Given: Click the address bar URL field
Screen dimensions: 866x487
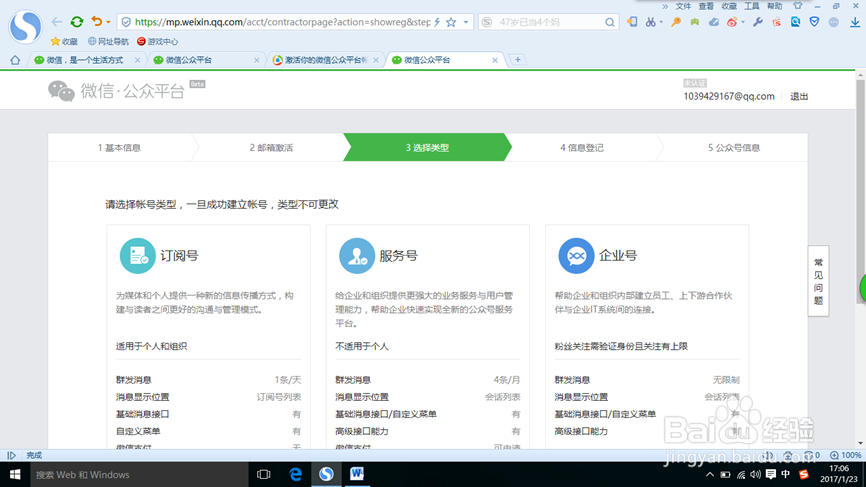Looking at the screenshot, I should pos(282,22).
